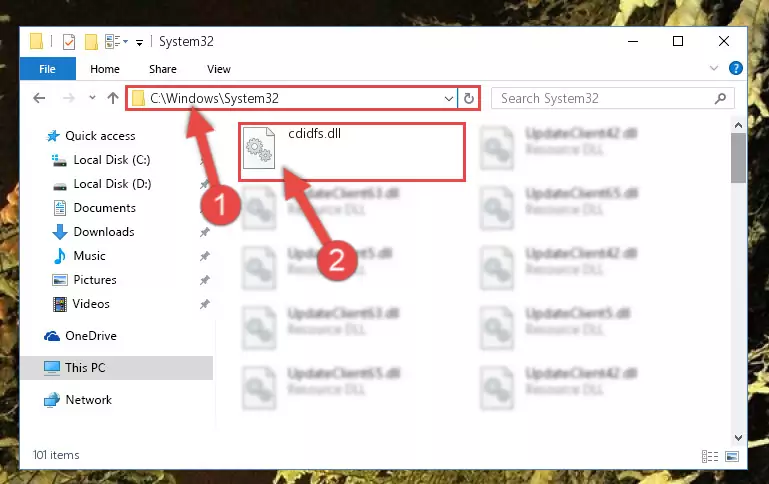769x484 pixels.
Task: Open the recent locations dropdown arrow
Action: point(92,98)
